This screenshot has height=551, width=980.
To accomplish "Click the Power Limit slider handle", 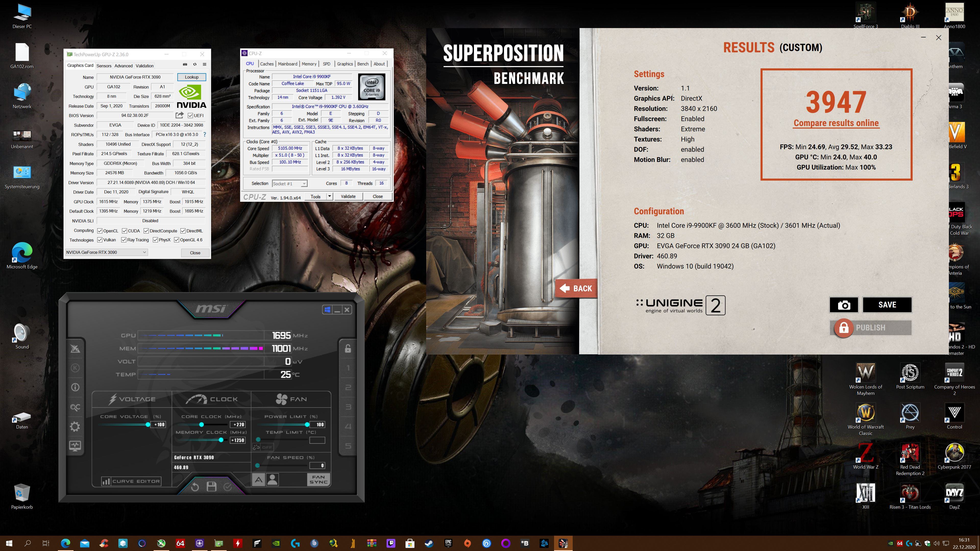I will (x=307, y=424).
